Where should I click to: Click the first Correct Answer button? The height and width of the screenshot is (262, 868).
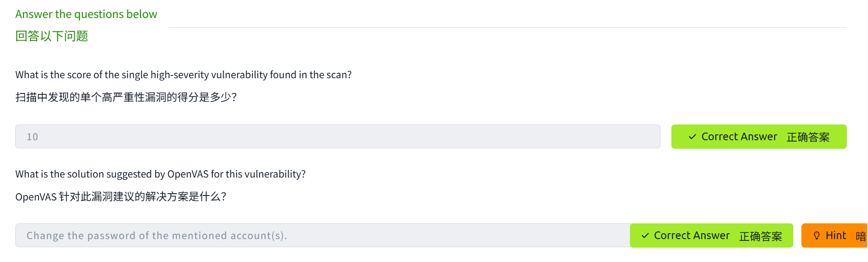click(759, 137)
